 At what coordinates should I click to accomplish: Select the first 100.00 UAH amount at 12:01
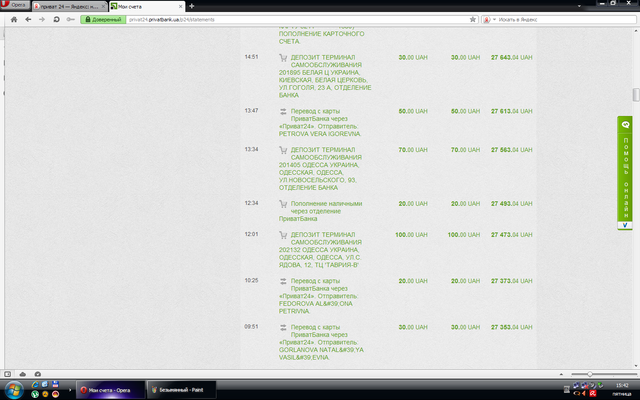point(411,235)
